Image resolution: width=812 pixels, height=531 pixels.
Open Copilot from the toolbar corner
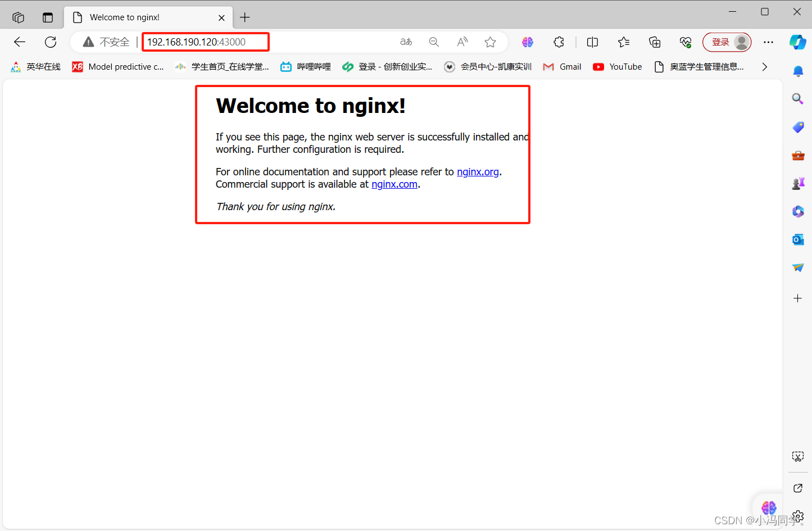[798, 42]
